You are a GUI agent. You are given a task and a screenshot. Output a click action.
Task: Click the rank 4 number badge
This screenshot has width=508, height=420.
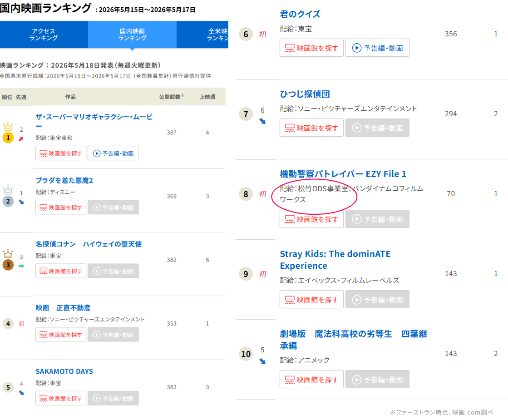8,323
